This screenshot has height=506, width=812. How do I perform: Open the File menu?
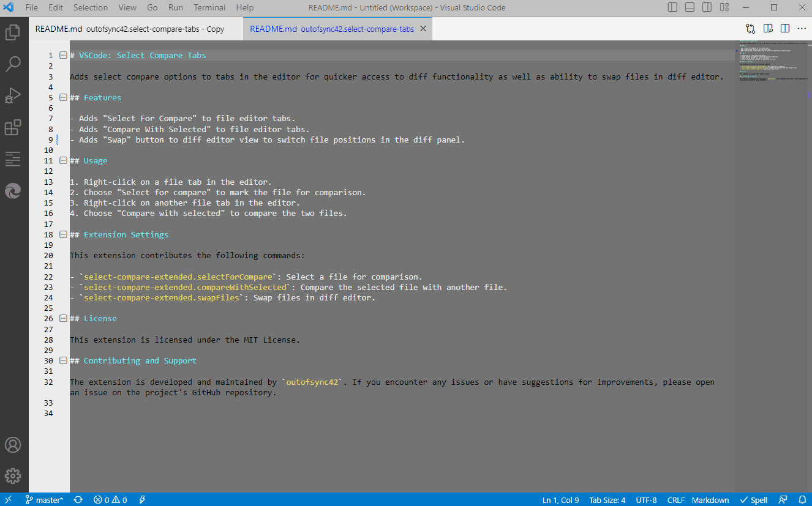pyautogui.click(x=32, y=7)
